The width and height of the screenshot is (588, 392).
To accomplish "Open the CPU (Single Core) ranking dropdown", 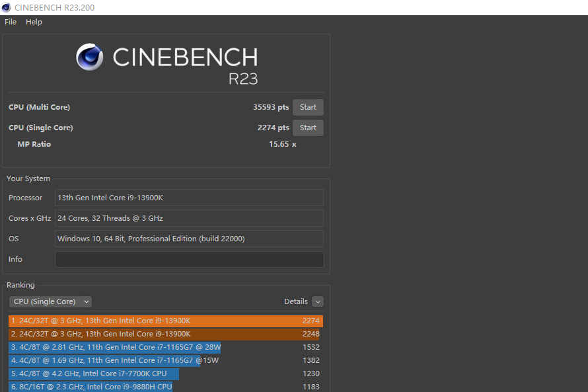I will pos(50,301).
